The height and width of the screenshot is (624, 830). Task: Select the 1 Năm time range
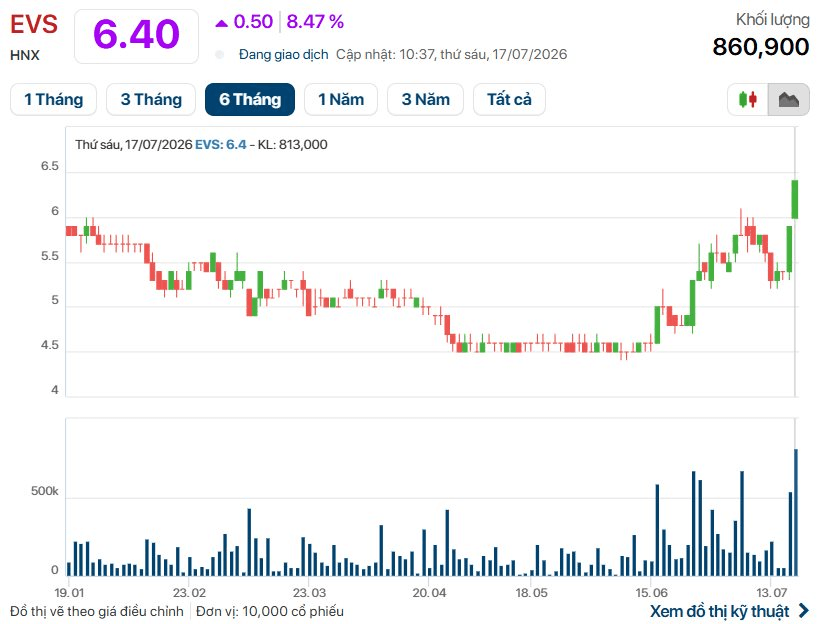click(x=341, y=100)
